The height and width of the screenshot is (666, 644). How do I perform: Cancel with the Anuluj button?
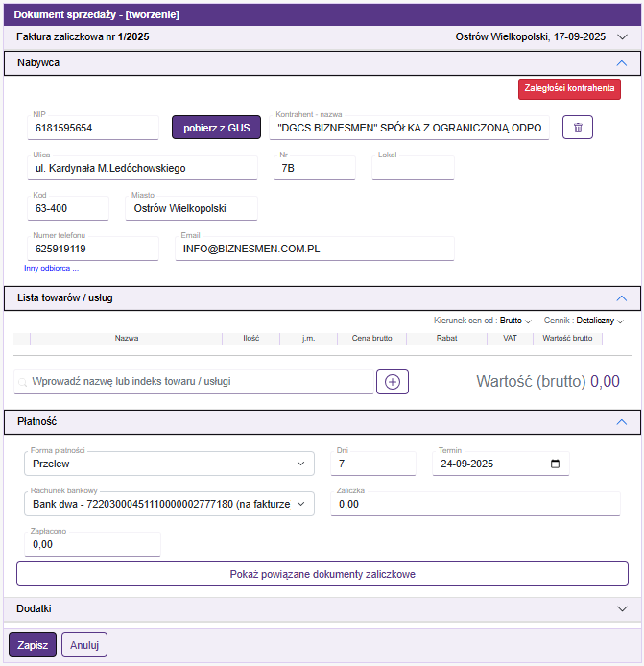pyautogui.click(x=84, y=645)
